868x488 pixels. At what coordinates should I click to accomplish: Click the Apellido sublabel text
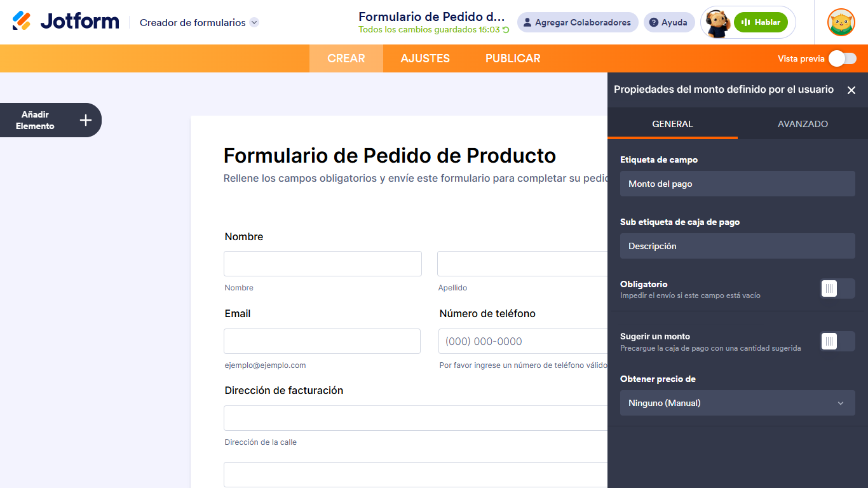(x=452, y=288)
